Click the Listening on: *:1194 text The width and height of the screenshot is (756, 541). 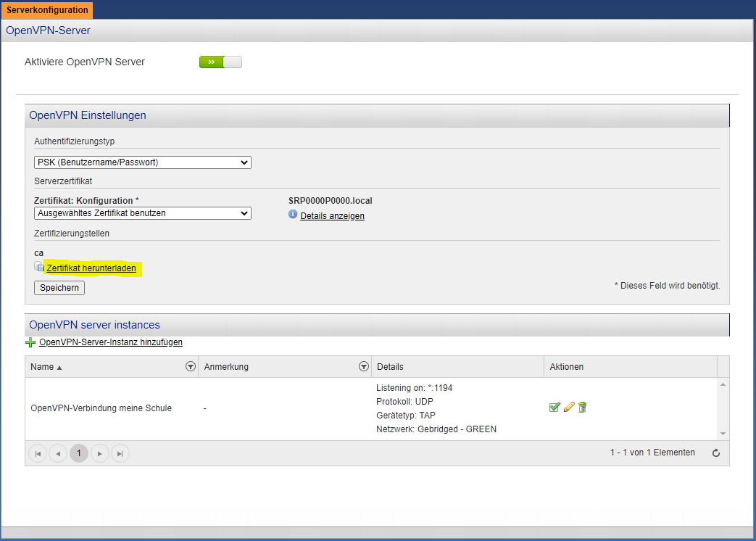(x=414, y=388)
